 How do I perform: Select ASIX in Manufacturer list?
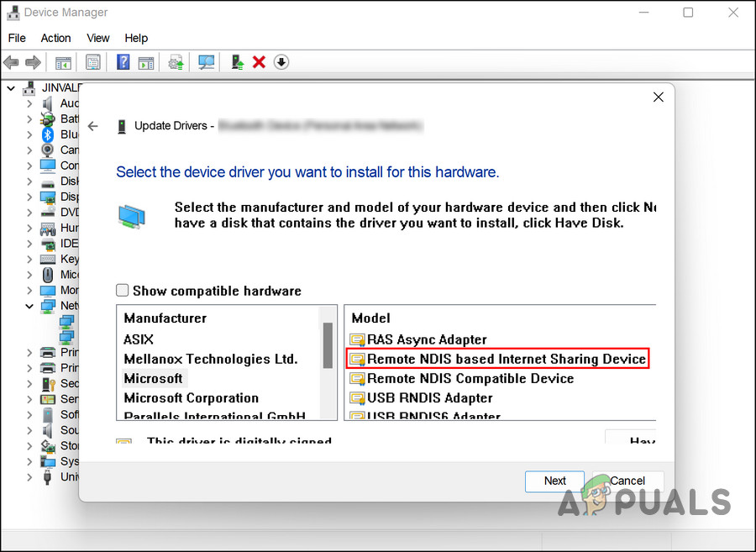139,339
